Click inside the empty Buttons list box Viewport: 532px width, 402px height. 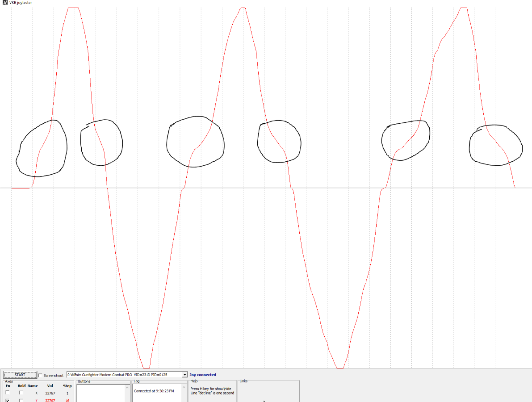pyautogui.click(x=101, y=394)
